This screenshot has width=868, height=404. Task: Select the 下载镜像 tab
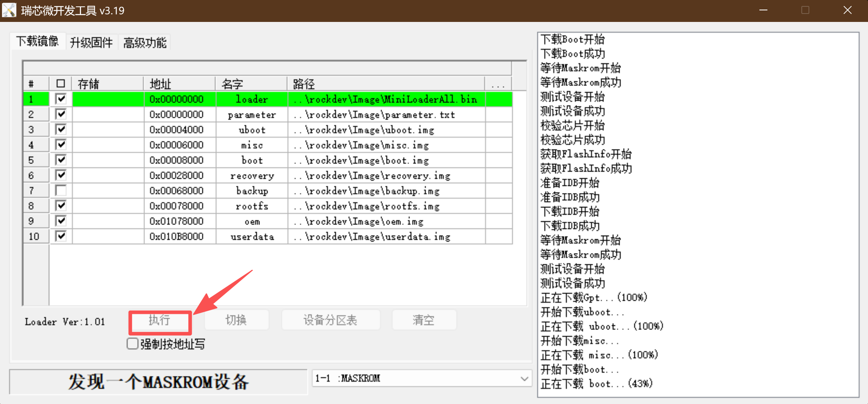click(37, 41)
